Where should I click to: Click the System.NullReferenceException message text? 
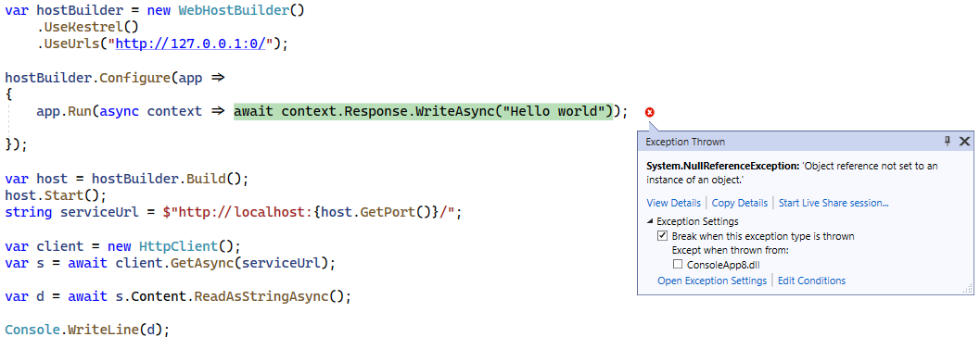tap(792, 173)
